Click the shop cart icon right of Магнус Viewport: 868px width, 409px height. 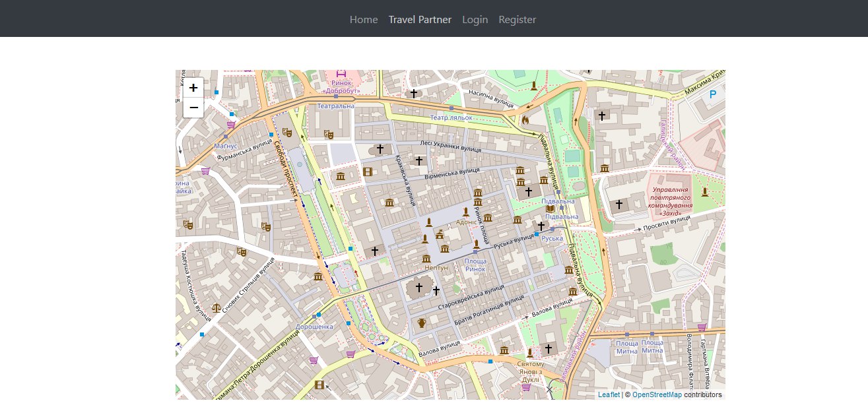click(x=231, y=124)
